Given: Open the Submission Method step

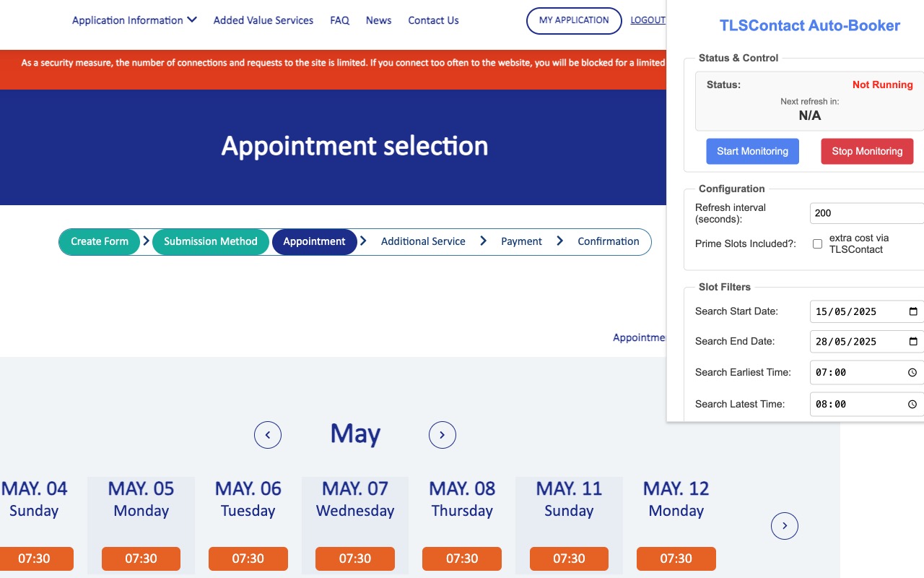Looking at the screenshot, I should (x=211, y=241).
